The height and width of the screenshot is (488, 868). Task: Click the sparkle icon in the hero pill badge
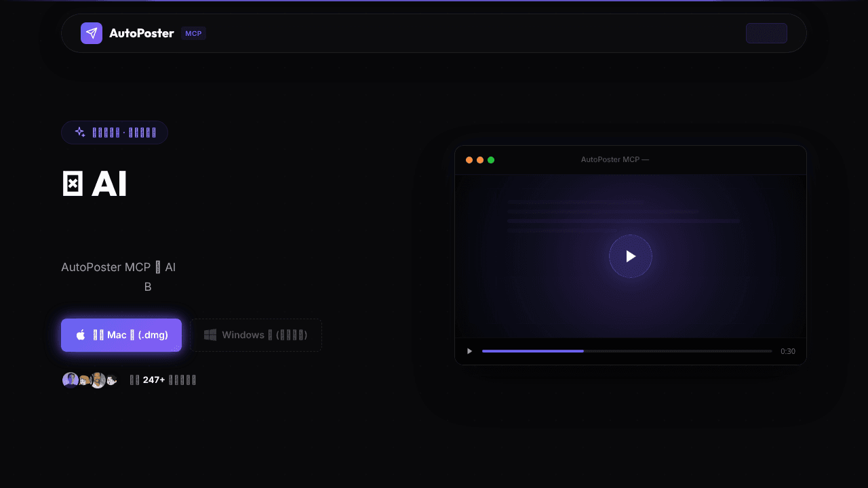pos(80,132)
